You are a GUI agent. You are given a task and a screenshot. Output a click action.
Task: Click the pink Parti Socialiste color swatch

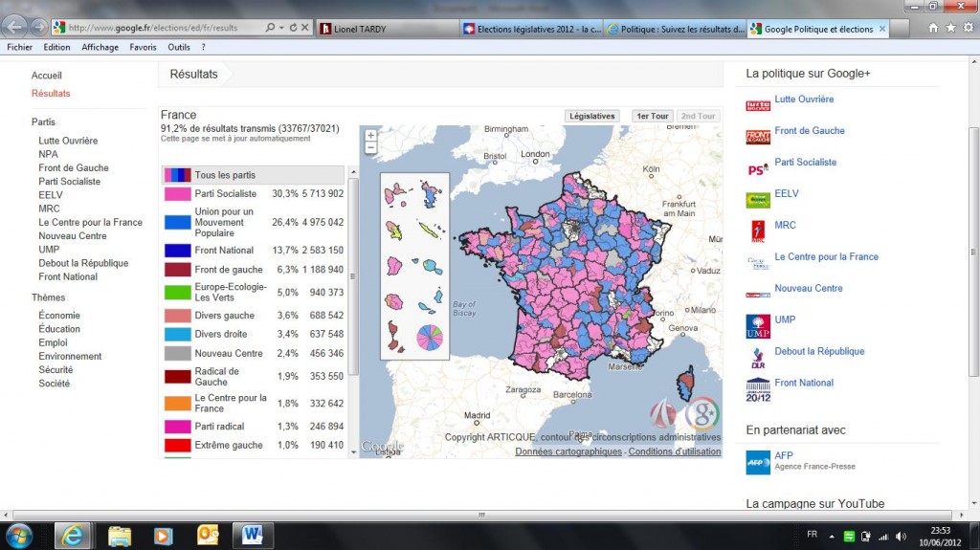pos(177,194)
